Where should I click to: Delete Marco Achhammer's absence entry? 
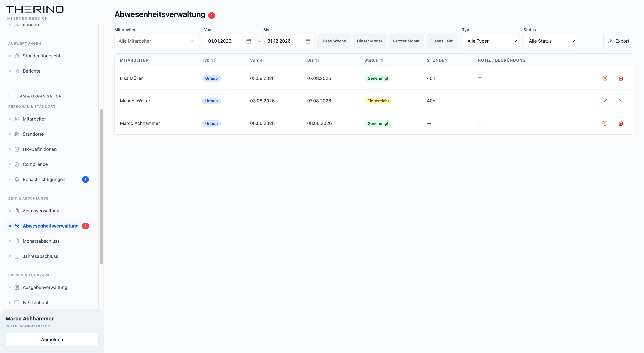click(621, 123)
